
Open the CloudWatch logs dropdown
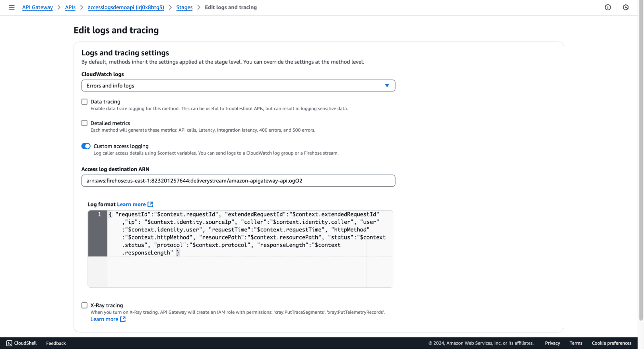(x=238, y=85)
